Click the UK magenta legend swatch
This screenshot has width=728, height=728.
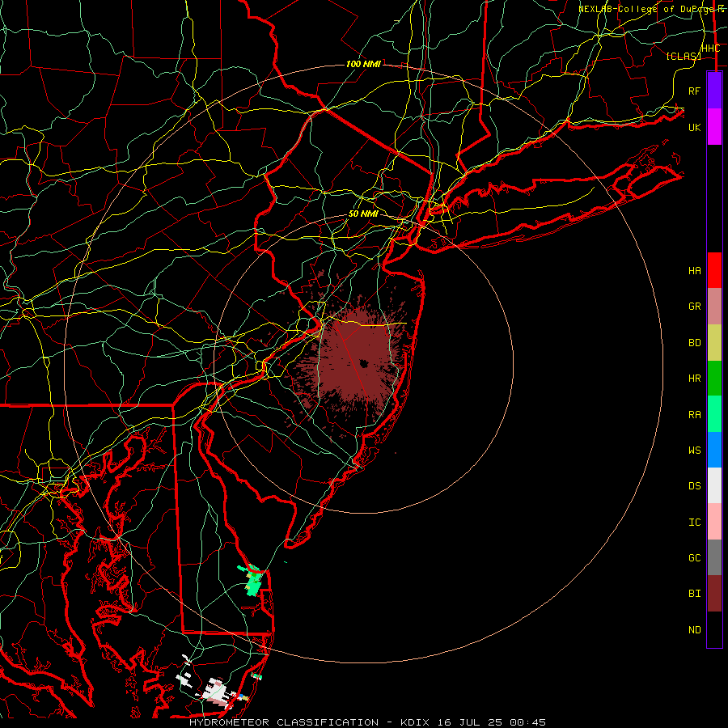click(714, 127)
